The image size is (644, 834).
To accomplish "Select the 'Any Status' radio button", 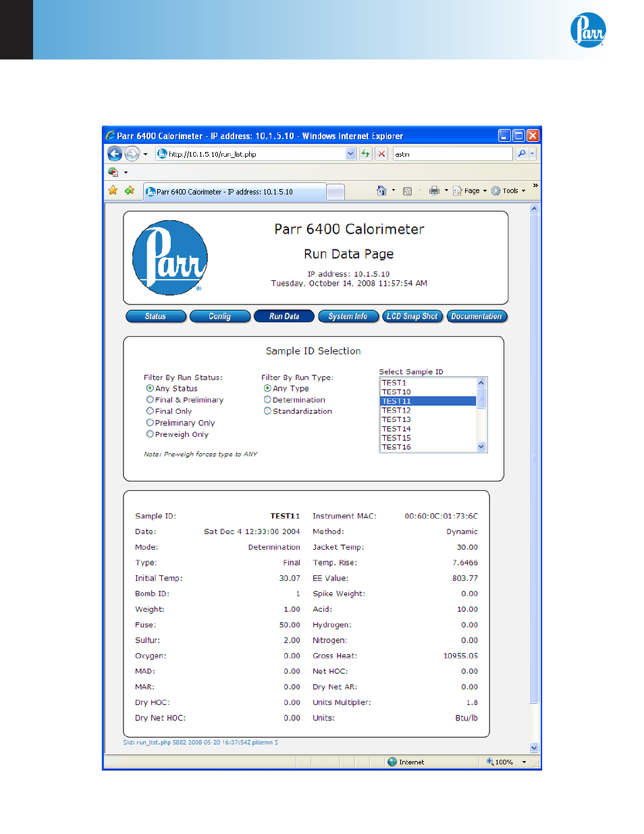I will [150, 388].
